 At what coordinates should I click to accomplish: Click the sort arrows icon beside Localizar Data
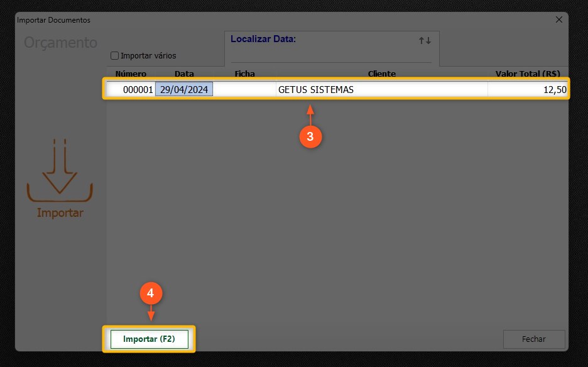point(425,40)
